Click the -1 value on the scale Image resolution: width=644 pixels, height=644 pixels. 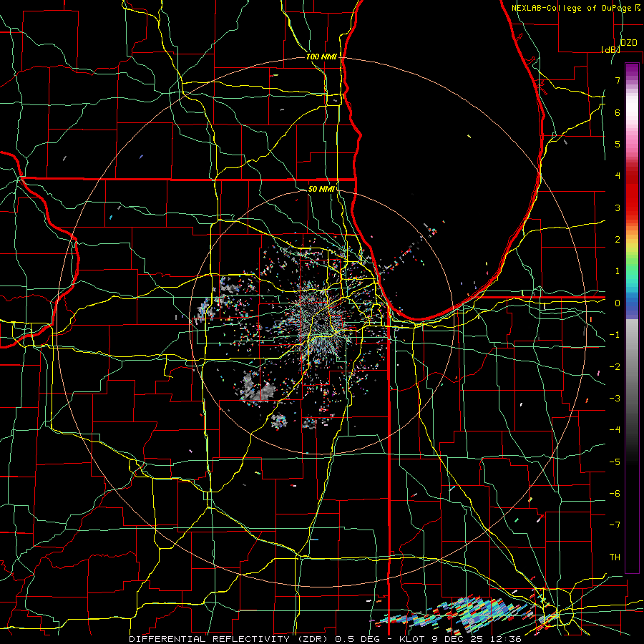coord(615,335)
